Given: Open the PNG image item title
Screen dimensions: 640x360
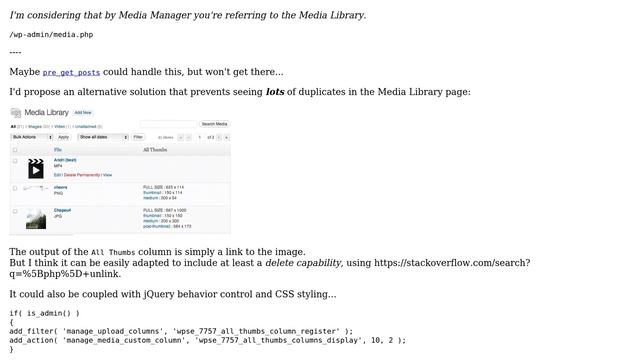Looking at the screenshot, I should [60, 187].
